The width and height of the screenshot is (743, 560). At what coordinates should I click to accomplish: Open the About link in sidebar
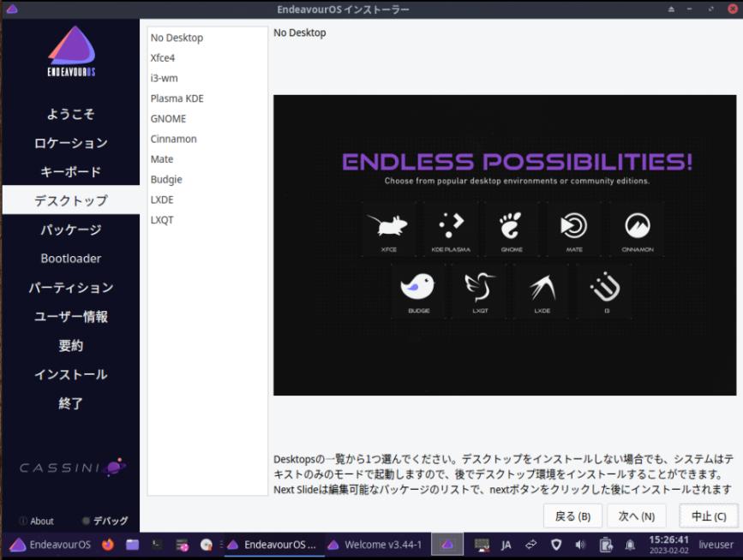point(37,521)
